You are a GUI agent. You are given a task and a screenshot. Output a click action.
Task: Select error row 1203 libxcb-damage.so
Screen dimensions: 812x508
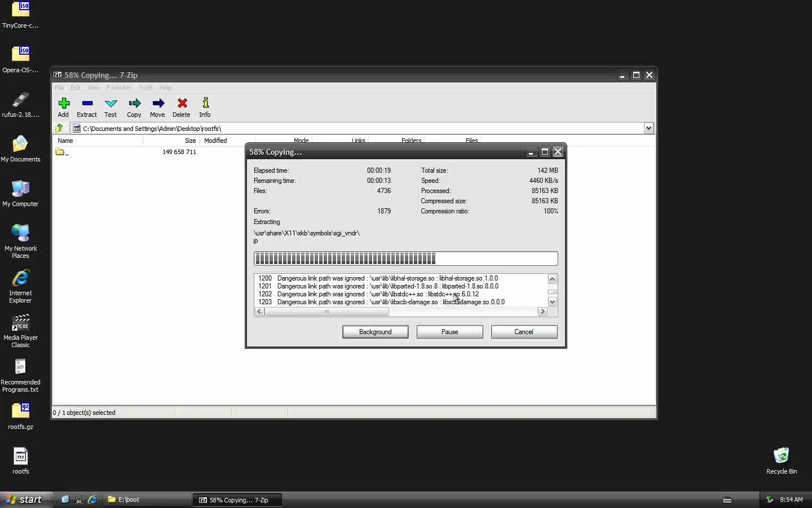(x=382, y=302)
